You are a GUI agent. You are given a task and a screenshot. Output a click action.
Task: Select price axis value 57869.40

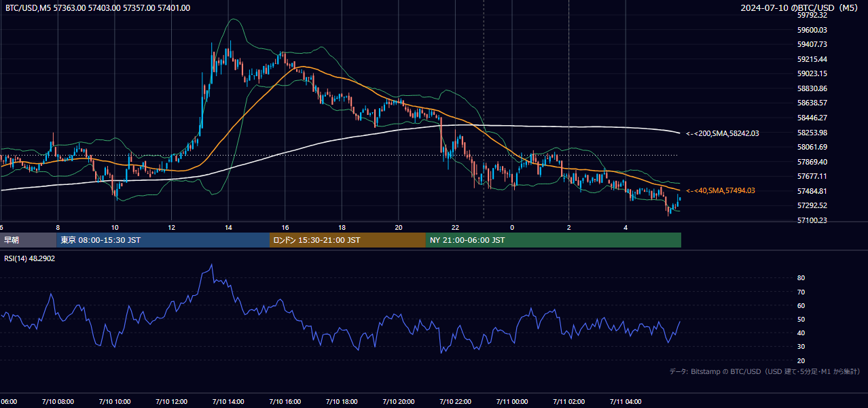[x=812, y=162]
